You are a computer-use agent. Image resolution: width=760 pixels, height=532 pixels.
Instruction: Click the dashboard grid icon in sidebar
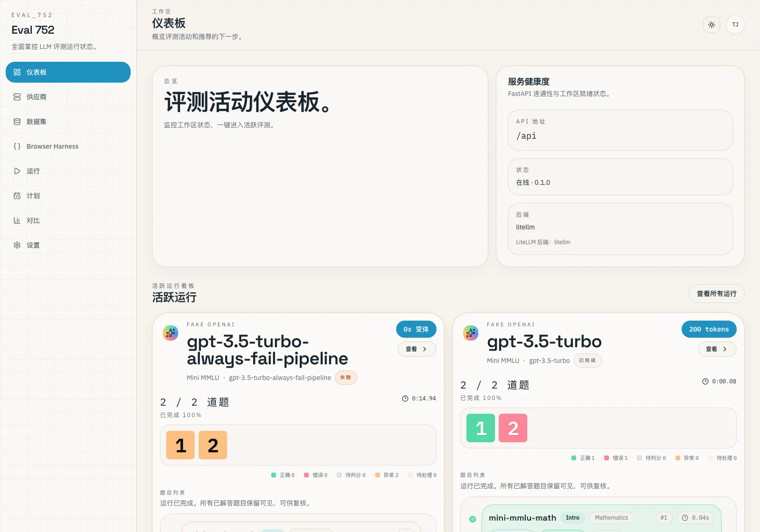pyautogui.click(x=17, y=72)
